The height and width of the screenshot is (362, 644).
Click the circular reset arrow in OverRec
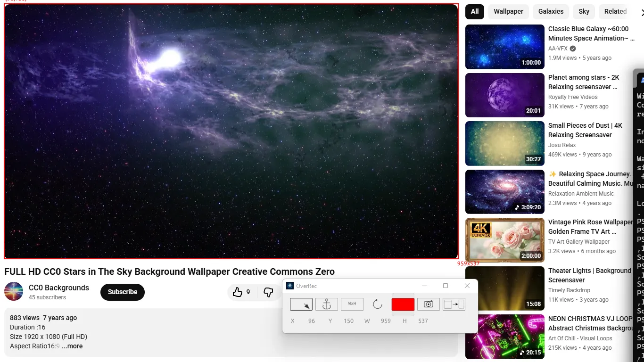pos(378,304)
